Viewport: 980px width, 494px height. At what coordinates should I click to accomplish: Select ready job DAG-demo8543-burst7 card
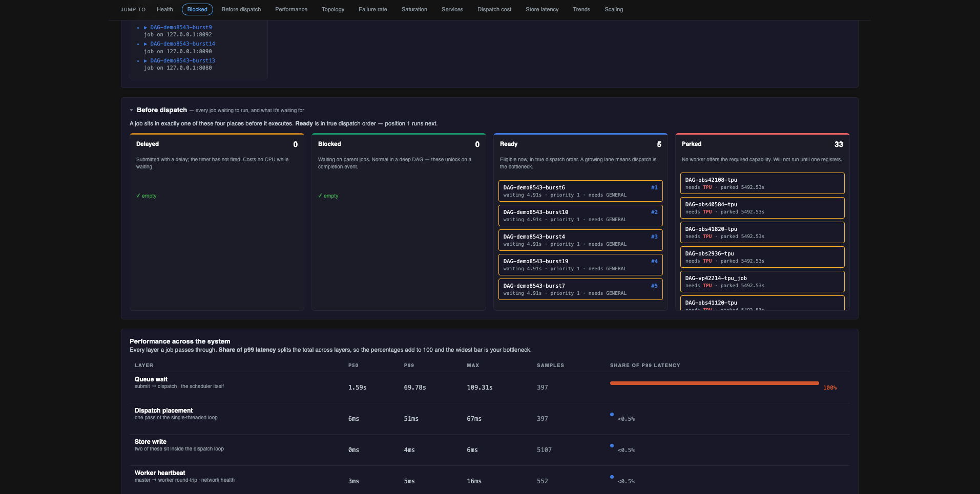point(580,289)
